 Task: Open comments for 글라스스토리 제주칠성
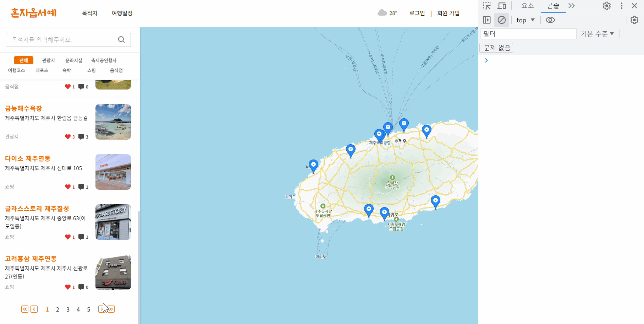tap(81, 237)
